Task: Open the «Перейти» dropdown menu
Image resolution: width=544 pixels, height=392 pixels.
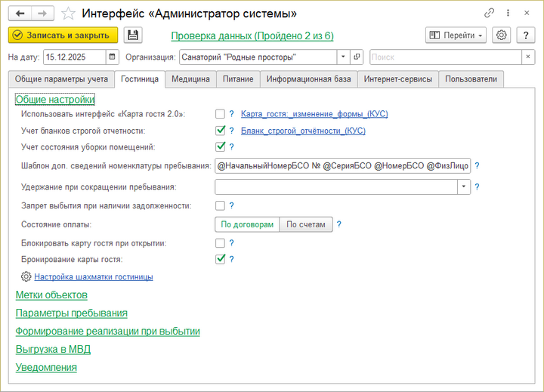Action: pos(456,35)
